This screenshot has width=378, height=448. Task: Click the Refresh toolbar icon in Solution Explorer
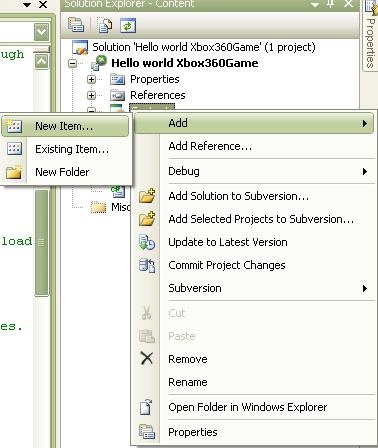[x=128, y=26]
